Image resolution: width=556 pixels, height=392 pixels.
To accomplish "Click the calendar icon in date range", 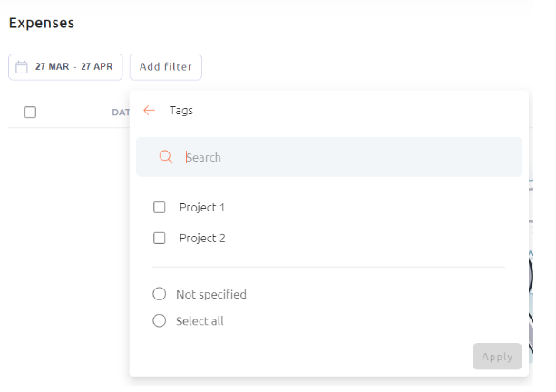I will coord(22,67).
